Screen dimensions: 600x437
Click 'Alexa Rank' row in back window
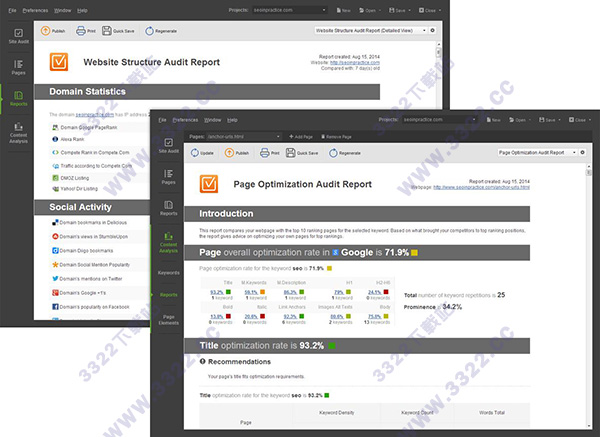72,139
